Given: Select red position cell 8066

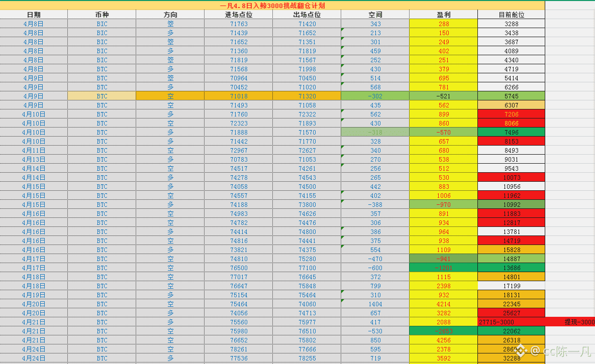Looking at the screenshot, I should coord(511,123).
